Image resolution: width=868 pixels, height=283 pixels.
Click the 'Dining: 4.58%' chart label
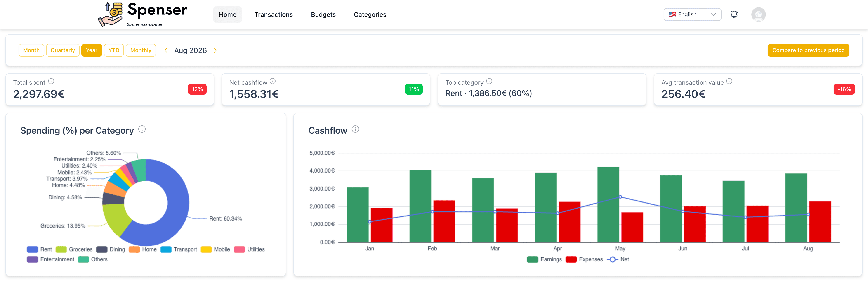(x=65, y=197)
